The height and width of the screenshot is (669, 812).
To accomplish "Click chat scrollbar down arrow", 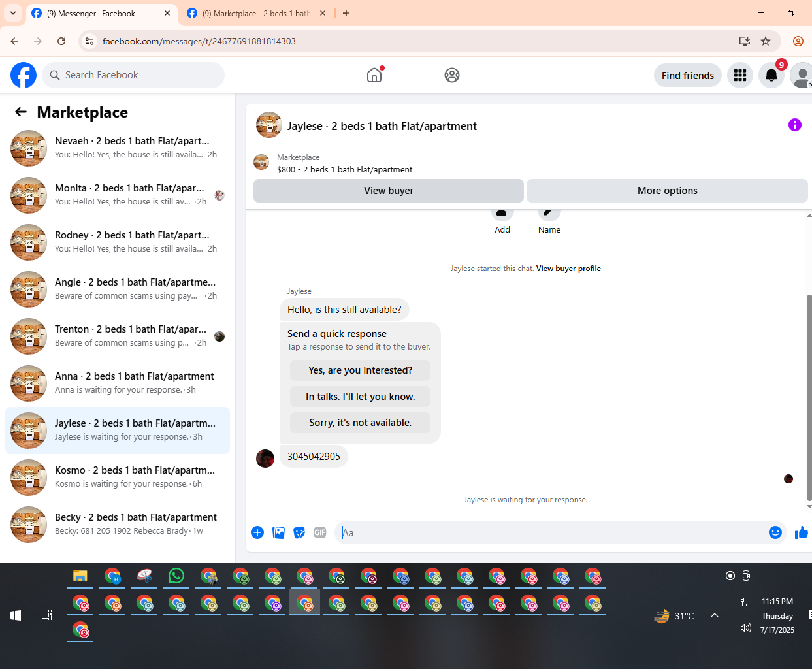I will (x=809, y=506).
